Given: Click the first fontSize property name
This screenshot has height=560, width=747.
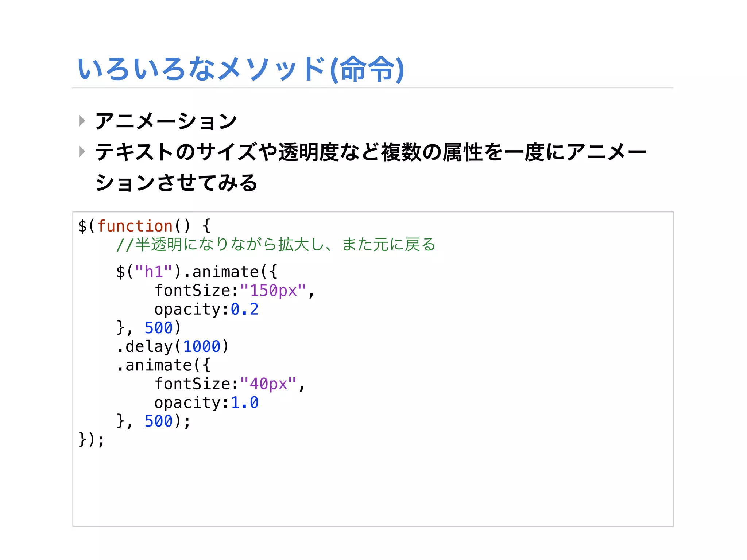Looking at the screenshot, I should (192, 291).
